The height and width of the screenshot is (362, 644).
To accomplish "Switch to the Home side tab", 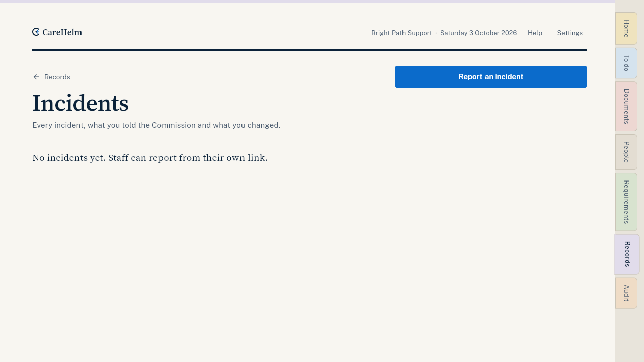I will [x=626, y=28].
